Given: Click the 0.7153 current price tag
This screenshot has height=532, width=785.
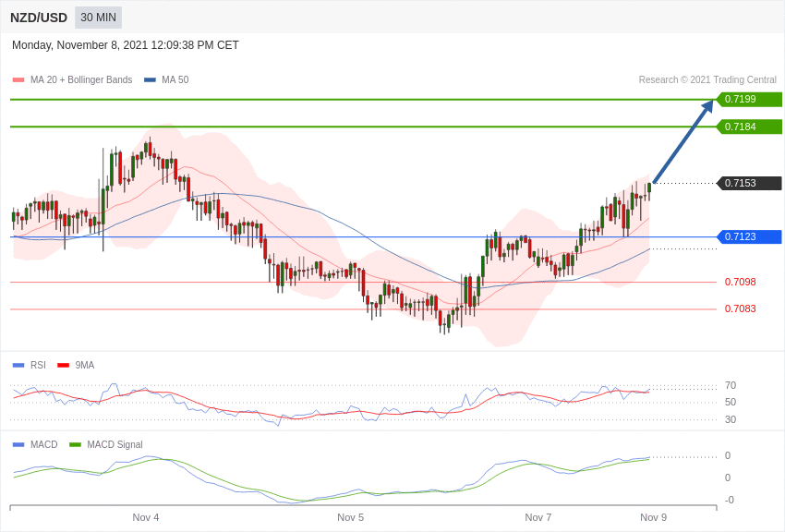Looking at the screenshot, I should 750,183.
